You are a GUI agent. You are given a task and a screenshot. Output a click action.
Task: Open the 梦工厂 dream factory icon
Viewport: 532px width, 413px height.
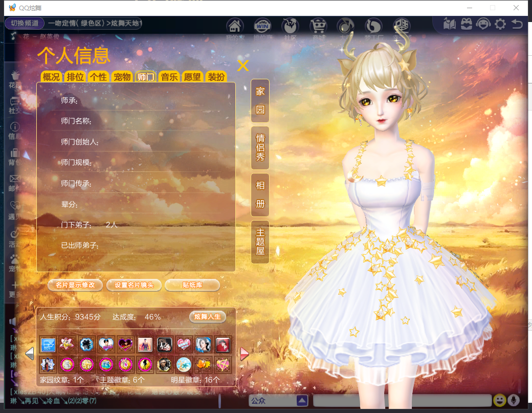coord(373,26)
